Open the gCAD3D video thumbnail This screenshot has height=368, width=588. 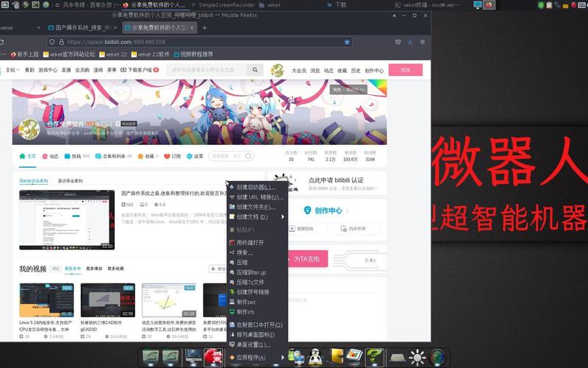(x=108, y=300)
